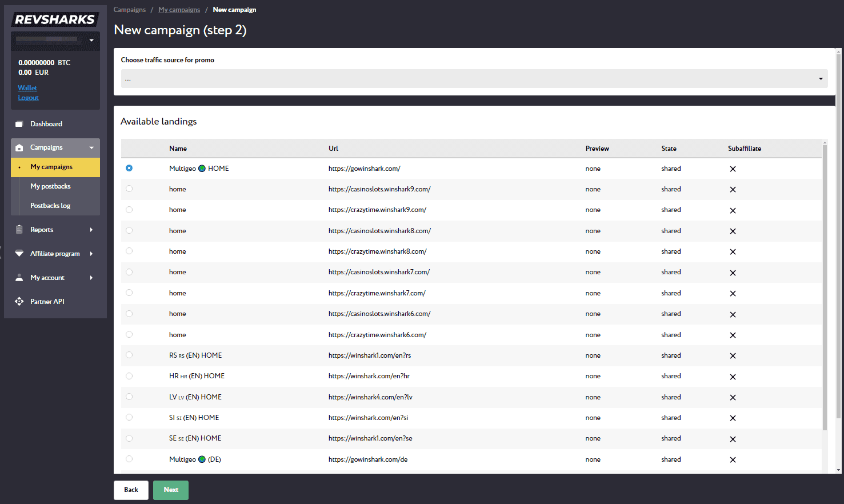Viewport: 844px width, 504px height.
Task: Select the Multigeo (DE) landing radio
Action: click(x=129, y=459)
